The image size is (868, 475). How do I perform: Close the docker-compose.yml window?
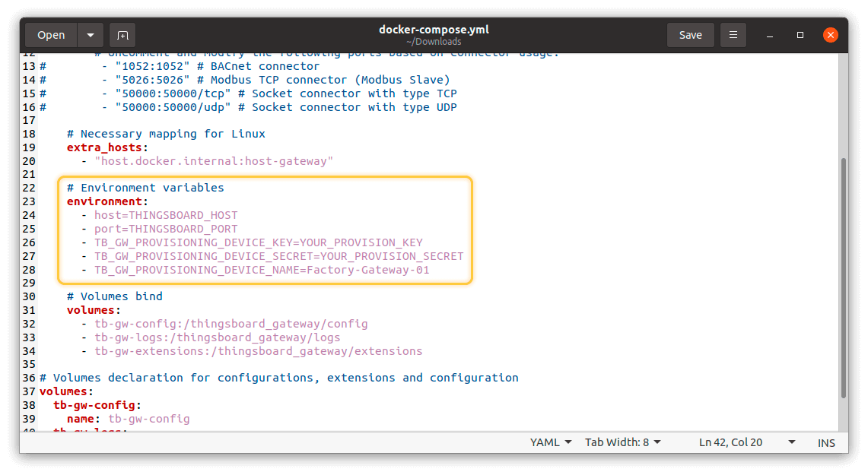[x=831, y=35]
